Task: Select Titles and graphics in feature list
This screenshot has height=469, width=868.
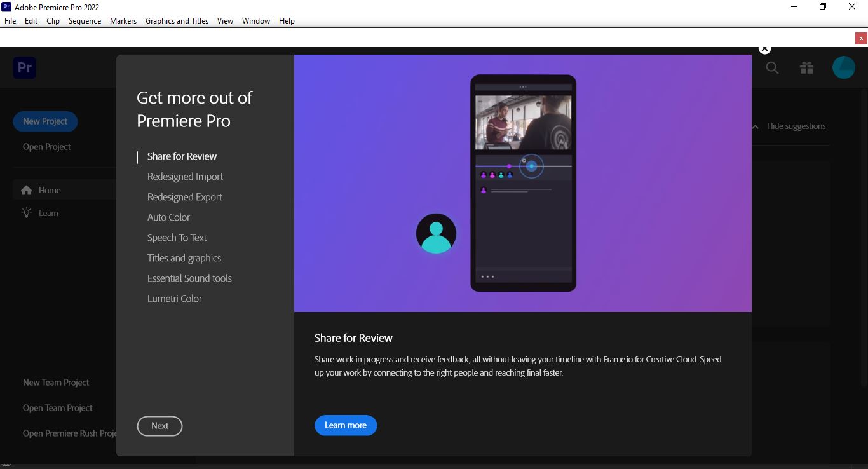Action: [x=184, y=258]
